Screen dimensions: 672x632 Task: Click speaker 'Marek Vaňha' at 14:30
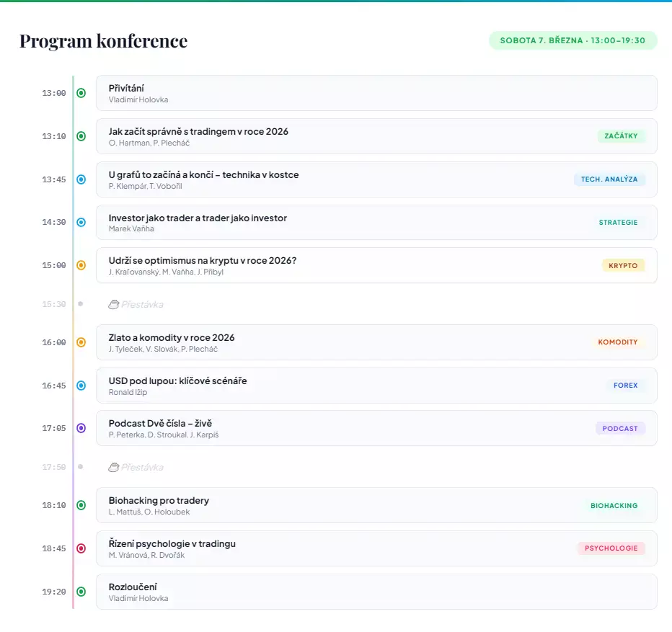point(131,229)
